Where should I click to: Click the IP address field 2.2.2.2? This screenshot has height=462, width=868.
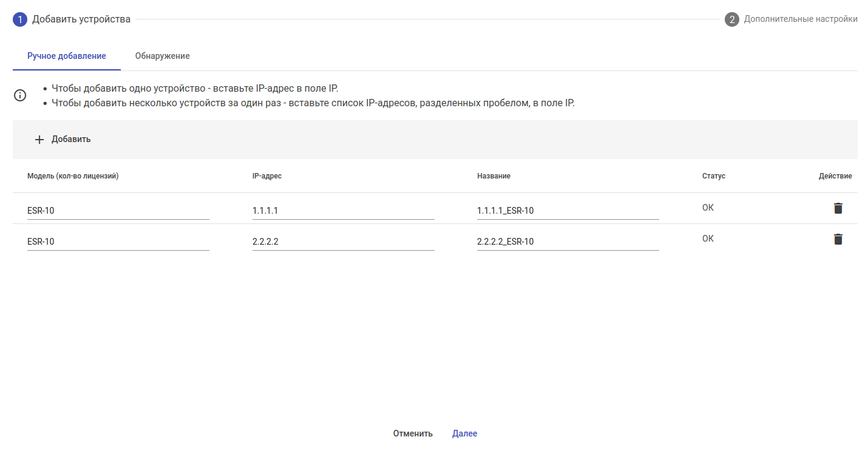(343, 242)
